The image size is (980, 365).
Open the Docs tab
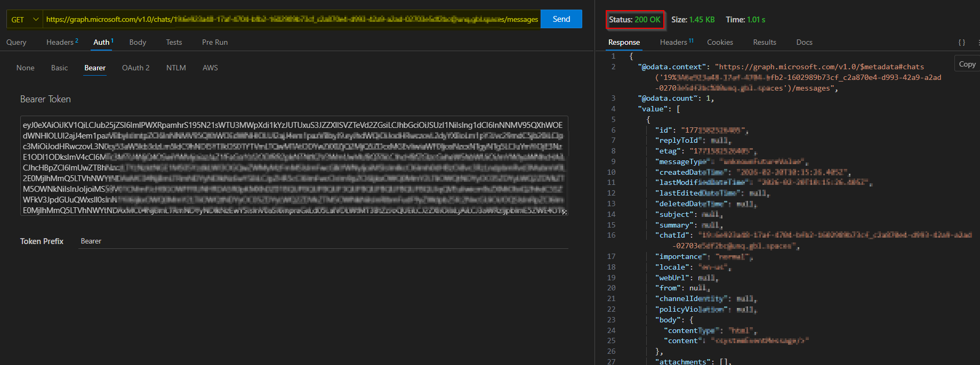tap(804, 42)
